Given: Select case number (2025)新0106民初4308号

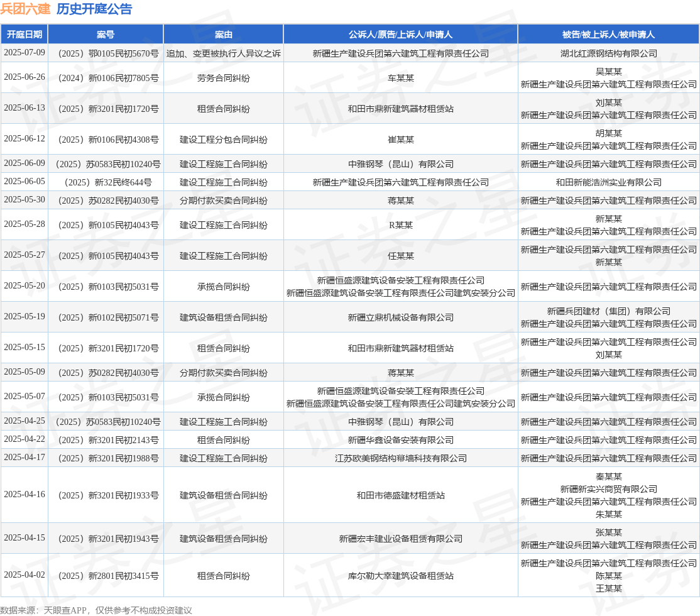Looking at the screenshot, I should 108,140.
